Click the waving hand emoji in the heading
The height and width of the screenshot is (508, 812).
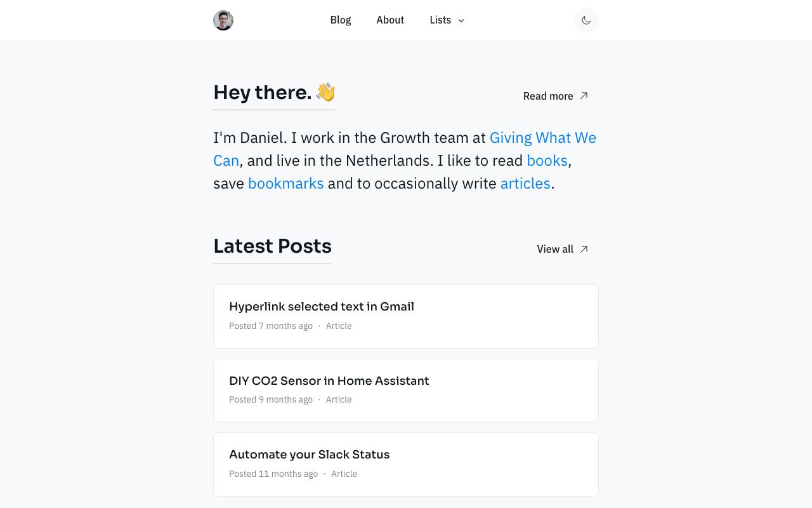[x=325, y=93]
